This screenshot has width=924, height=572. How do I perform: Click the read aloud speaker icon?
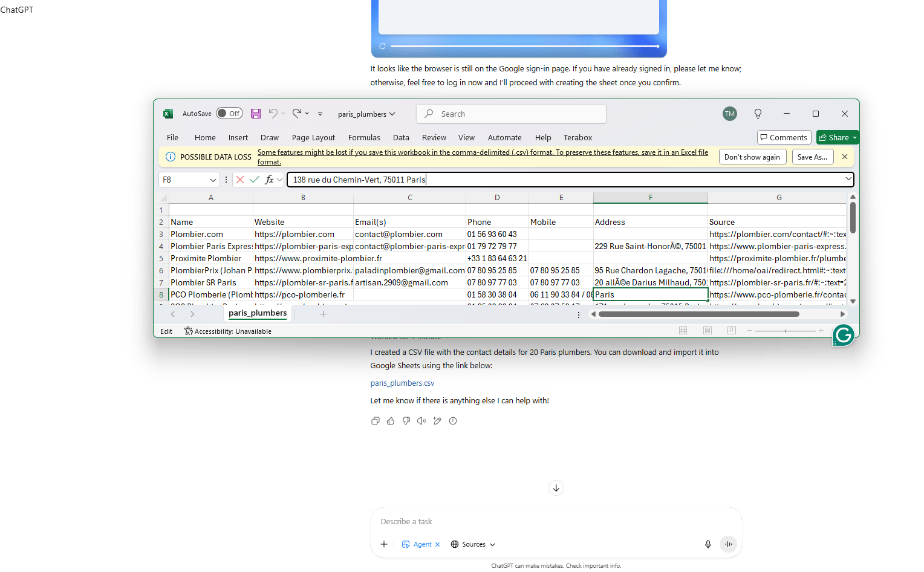click(x=421, y=421)
